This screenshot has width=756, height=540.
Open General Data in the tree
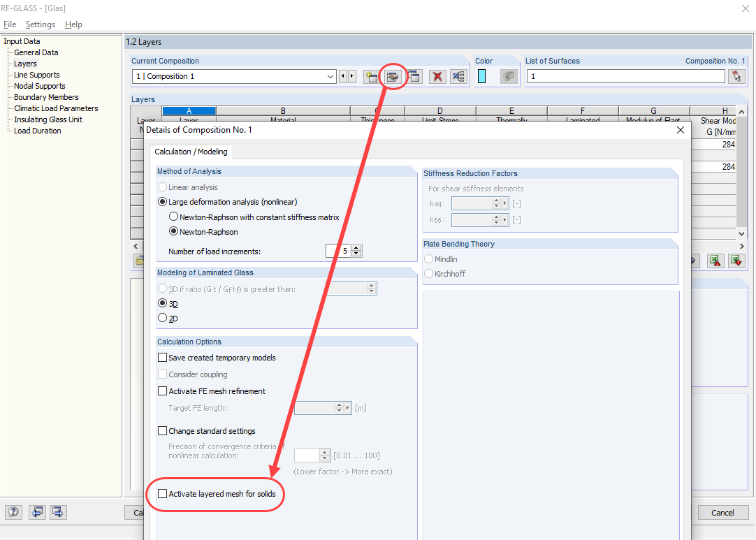[36, 52]
